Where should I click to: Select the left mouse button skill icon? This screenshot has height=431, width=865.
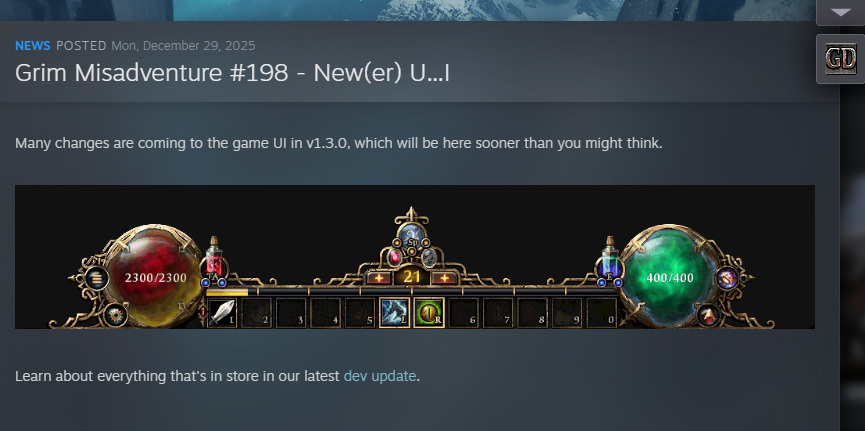point(394,313)
